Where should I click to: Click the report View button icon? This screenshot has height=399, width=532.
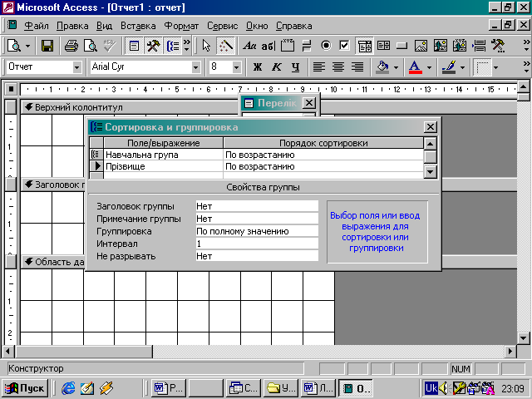tap(14, 46)
